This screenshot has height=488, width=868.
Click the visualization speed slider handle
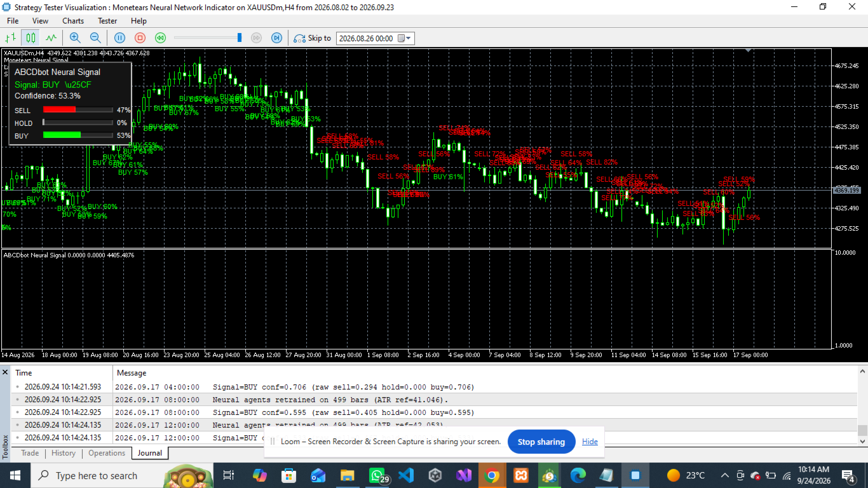pos(240,38)
